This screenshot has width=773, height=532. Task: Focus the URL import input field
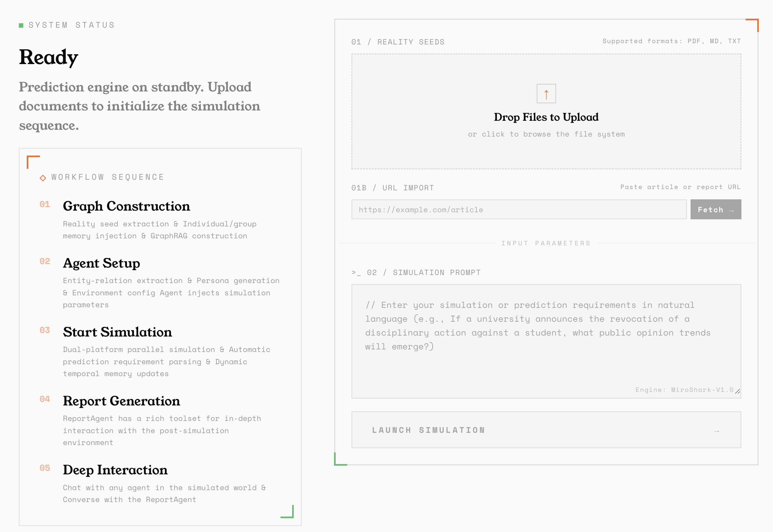[x=519, y=210]
